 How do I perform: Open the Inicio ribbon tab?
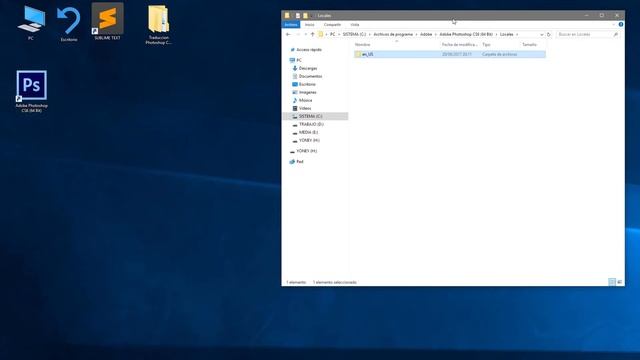310,24
